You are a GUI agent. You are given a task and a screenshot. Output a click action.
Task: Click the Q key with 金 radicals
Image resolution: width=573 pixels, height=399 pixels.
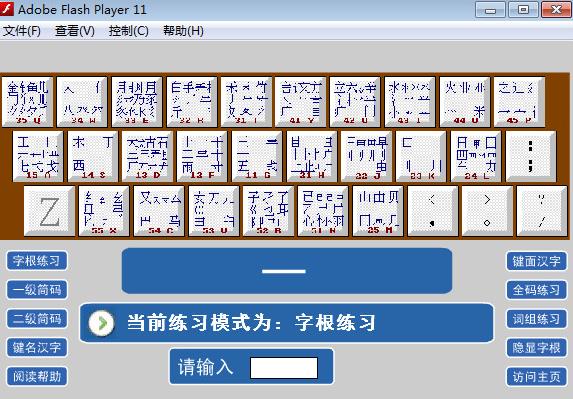point(27,102)
